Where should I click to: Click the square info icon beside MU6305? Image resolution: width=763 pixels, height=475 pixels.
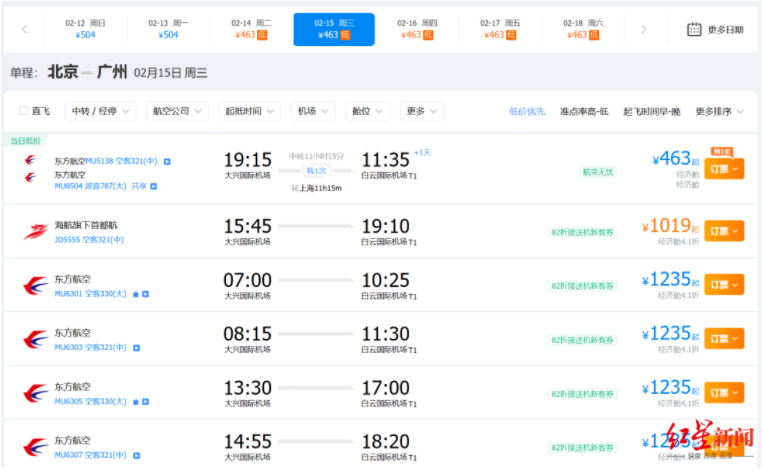(x=145, y=402)
